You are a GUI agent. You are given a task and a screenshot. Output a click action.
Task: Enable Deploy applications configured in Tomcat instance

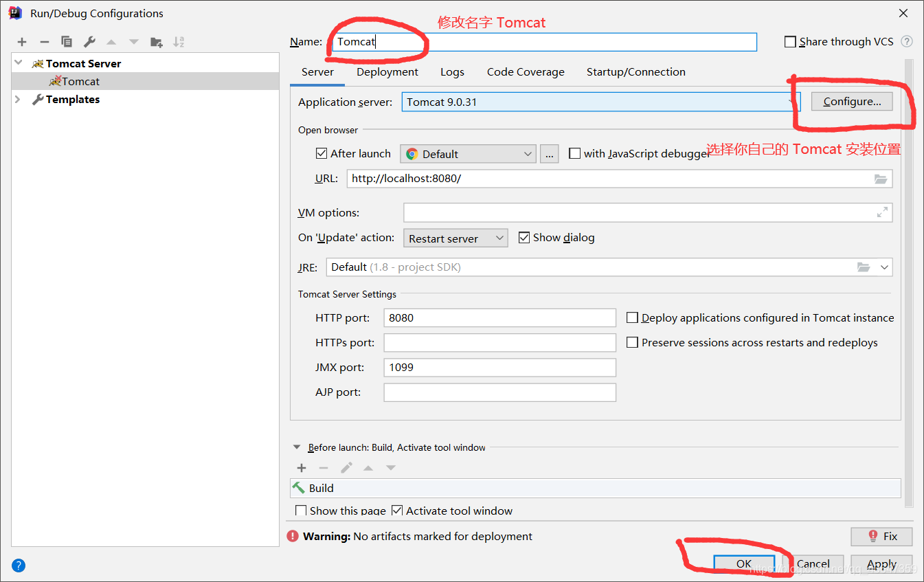click(632, 318)
